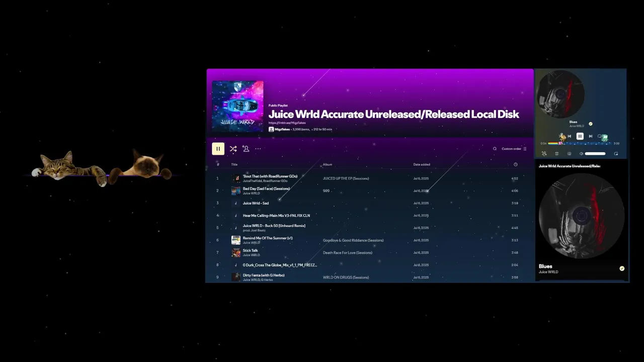The width and height of the screenshot is (644, 362).
Task: Sort by the clock duration icon
Action: pyautogui.click(x=515, y=164)
